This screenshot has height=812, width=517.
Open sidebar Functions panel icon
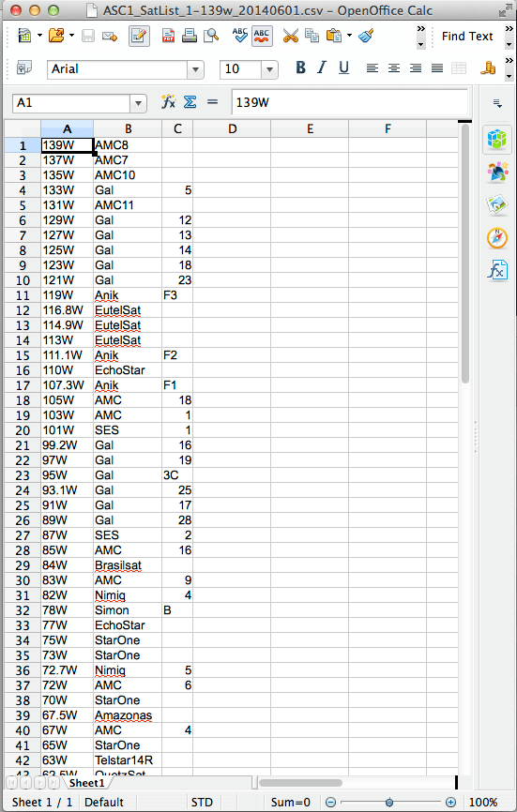point(496,270)
